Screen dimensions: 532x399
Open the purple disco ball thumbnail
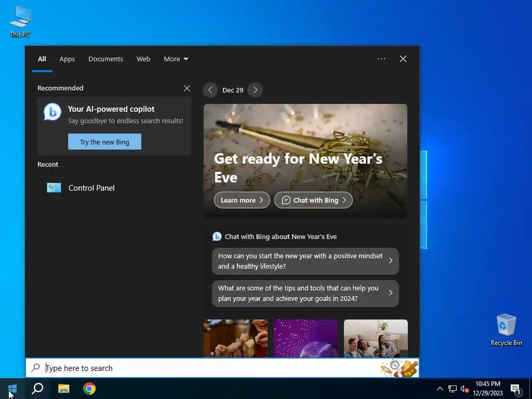(x=305, y=338)
